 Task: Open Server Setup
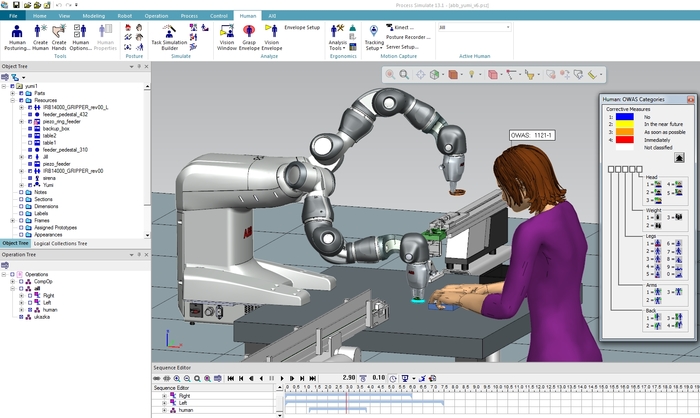pos(402,46)
